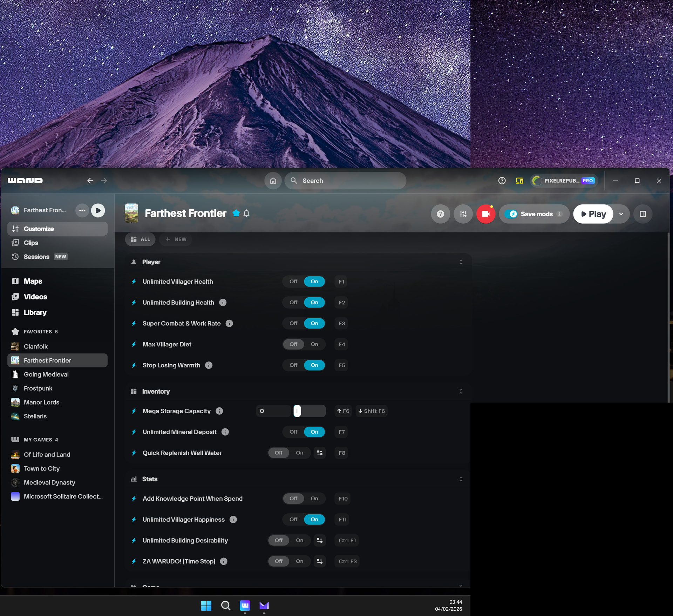Collapse the Inventory section
The width and height of the screenshot is (673, 616).
pos(461,391)
